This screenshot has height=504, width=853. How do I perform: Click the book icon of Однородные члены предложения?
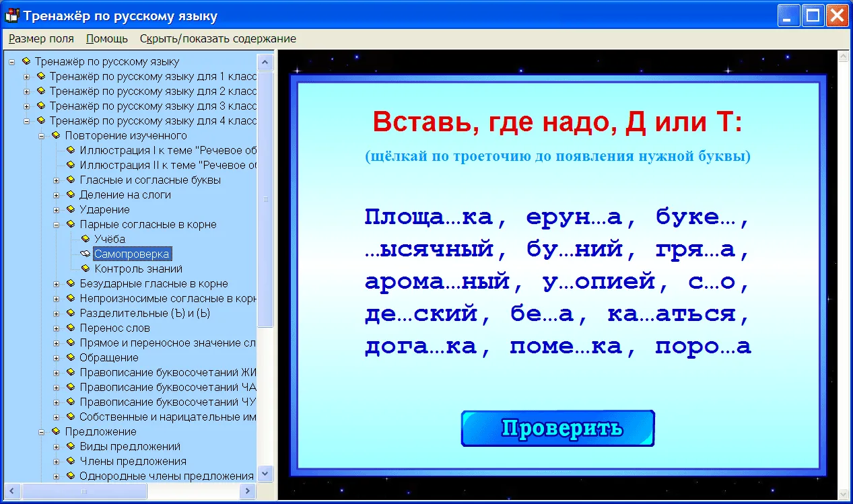[x=71, y=476]
